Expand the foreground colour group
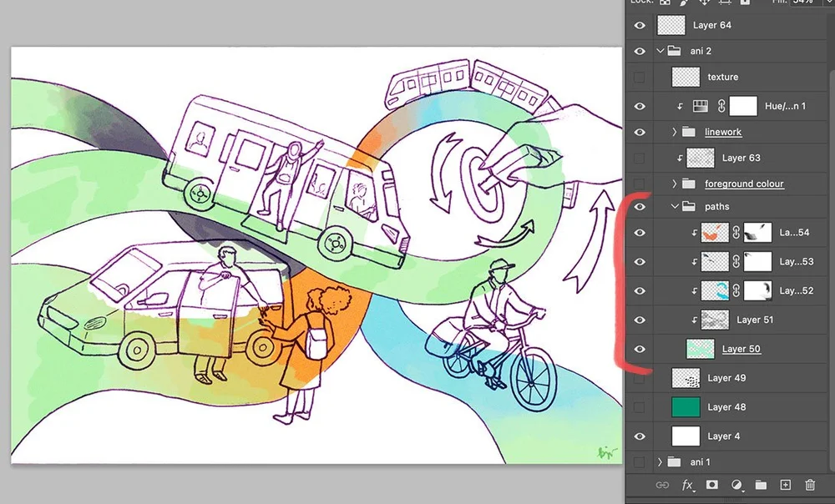 (673, 183)
